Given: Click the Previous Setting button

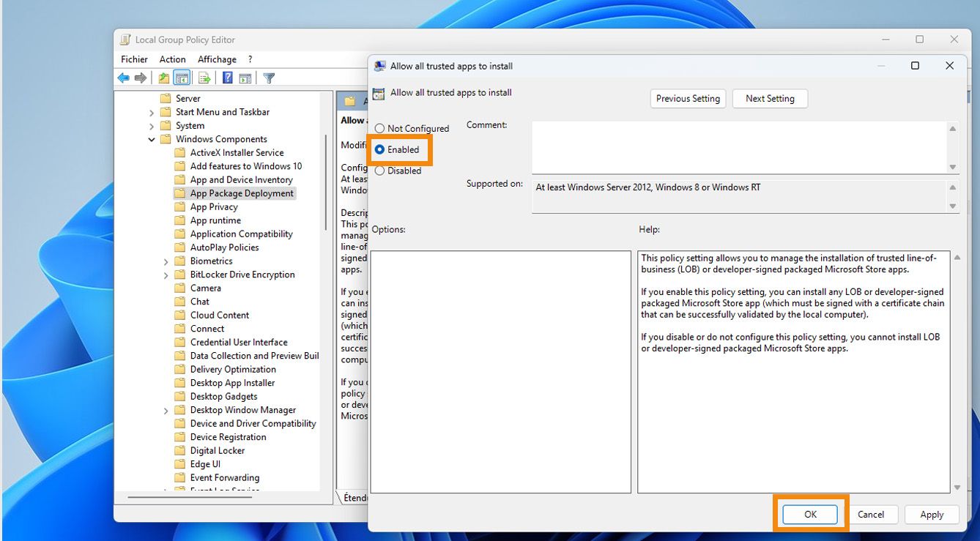Looking at the screenshot, I should tap(688, 99).
